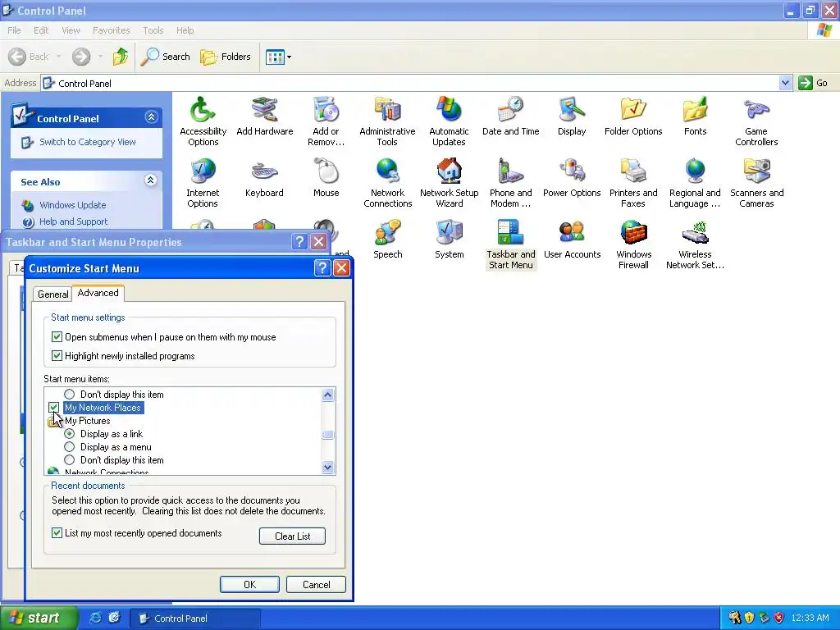The height and width of the screenshot is (630, 840).
Task: Click Cancel in Customize Start Menu
Action: [316, 584]
